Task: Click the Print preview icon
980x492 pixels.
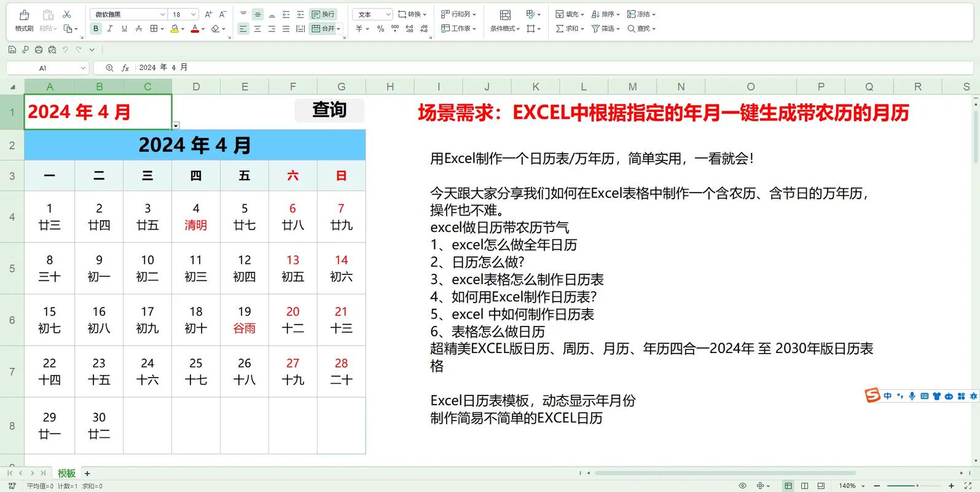Action: coord(52,50)
